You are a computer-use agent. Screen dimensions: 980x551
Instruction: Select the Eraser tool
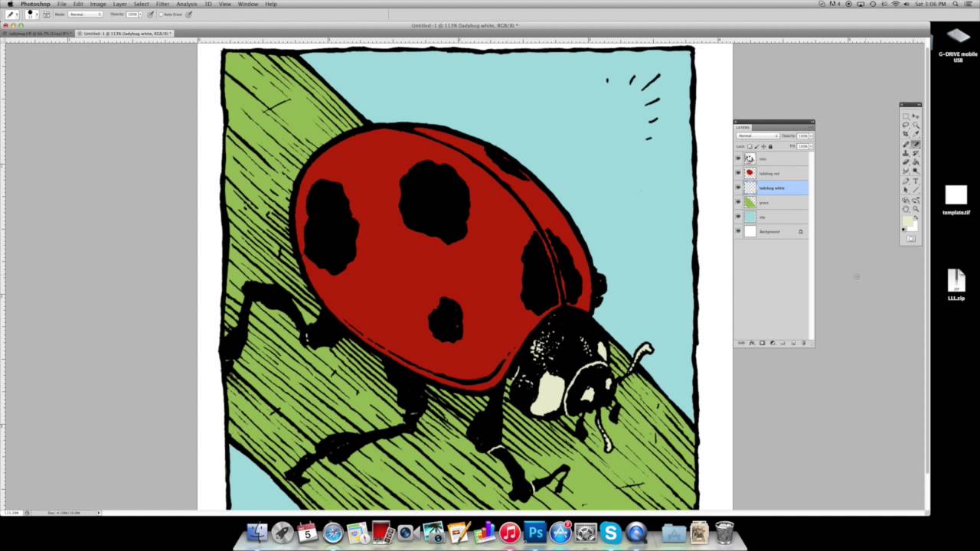coord(906,161)
